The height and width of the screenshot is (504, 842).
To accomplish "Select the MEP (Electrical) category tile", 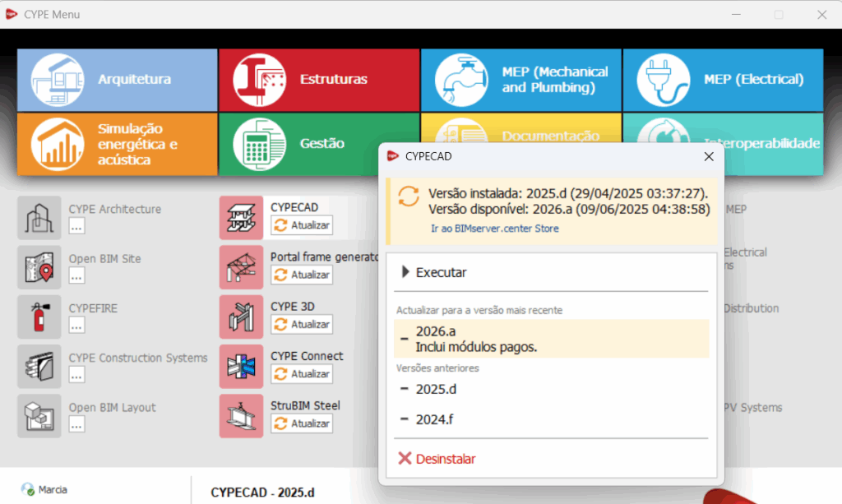I will (x=723, y=80).
